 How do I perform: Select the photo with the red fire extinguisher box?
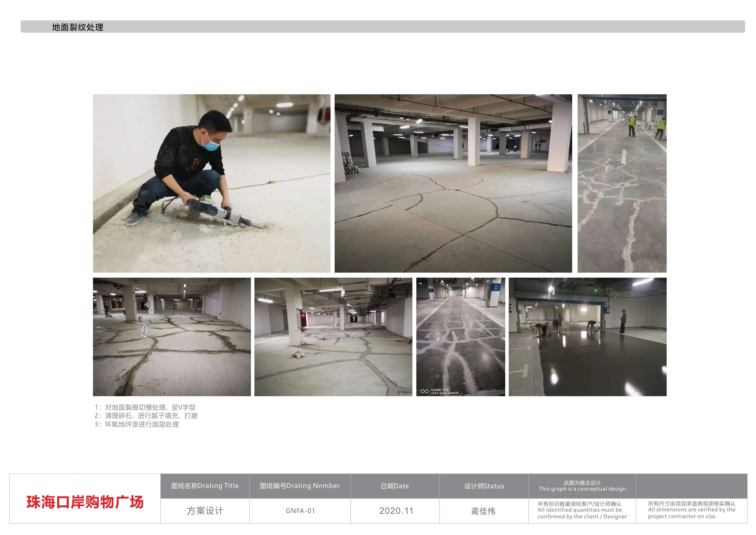point(333,337)
